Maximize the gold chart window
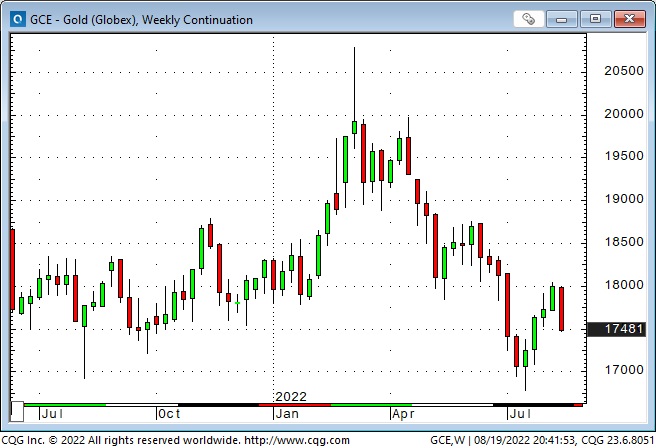Viewport: 656px width, 448px height. [595, 19]
